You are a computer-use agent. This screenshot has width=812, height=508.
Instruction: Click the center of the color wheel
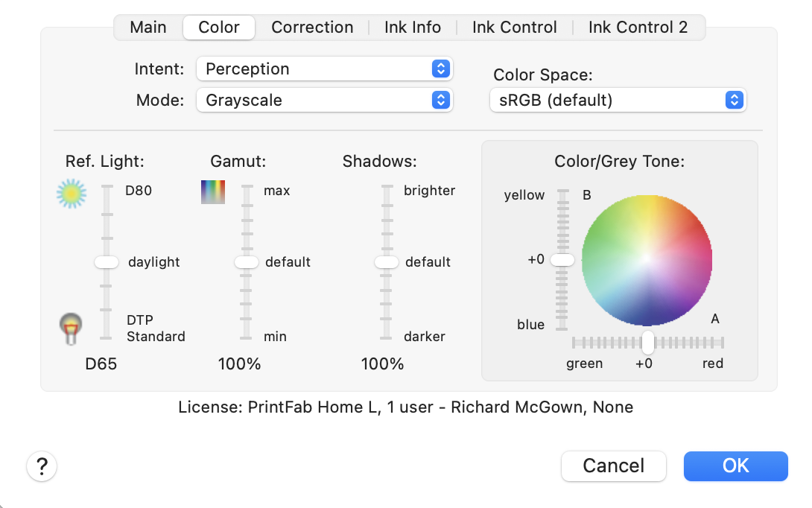coord(647,259)
